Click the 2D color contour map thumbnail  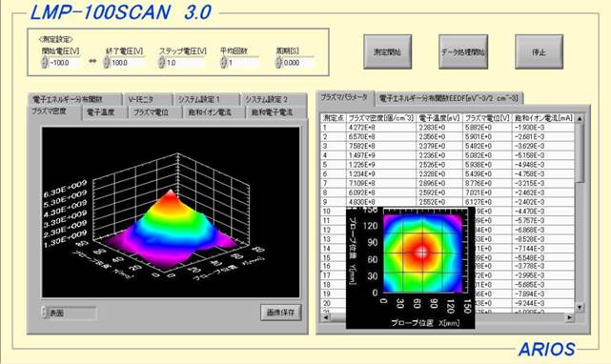click(410, 268)
